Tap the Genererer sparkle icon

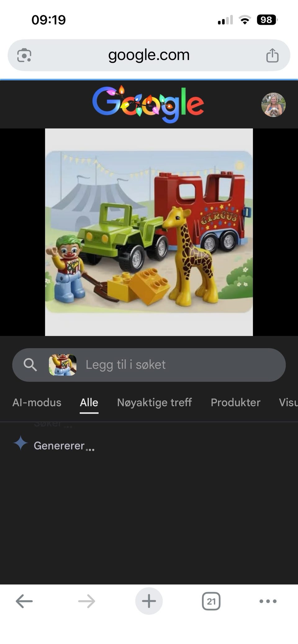coord(20,443)
